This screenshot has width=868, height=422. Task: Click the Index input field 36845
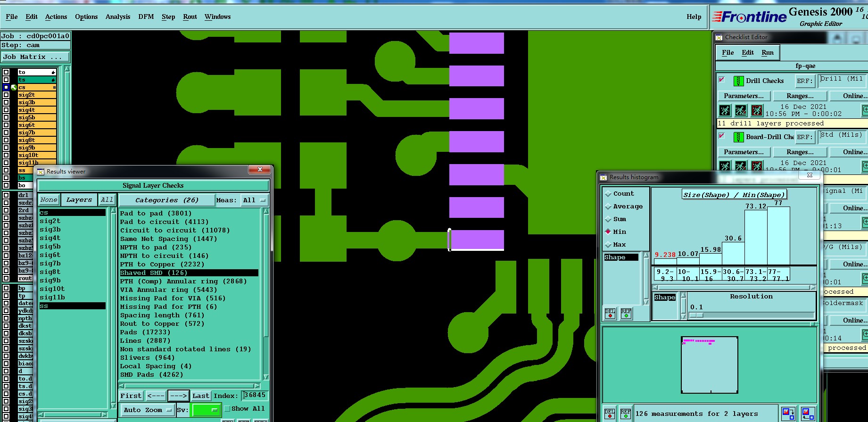255,396
